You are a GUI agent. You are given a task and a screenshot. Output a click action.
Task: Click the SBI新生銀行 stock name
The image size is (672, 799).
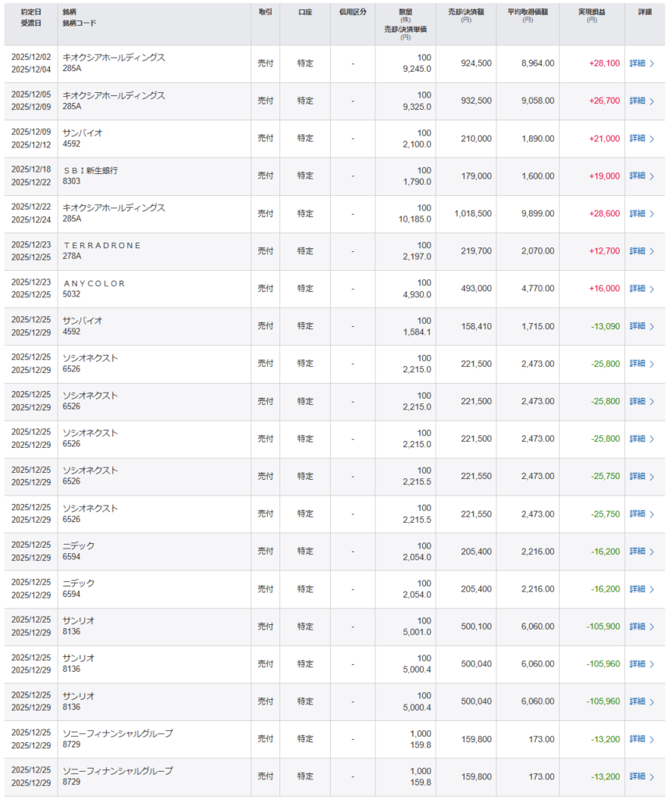(90, 170)
